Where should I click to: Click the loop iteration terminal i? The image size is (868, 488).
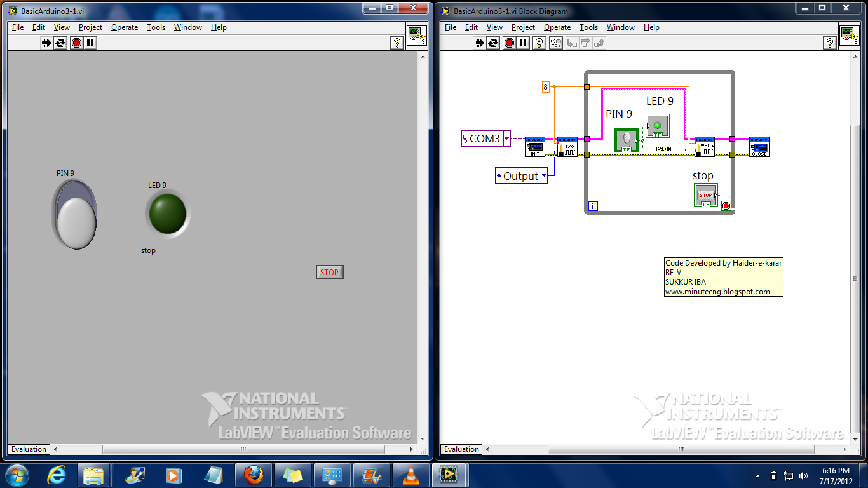click(593, 206)
